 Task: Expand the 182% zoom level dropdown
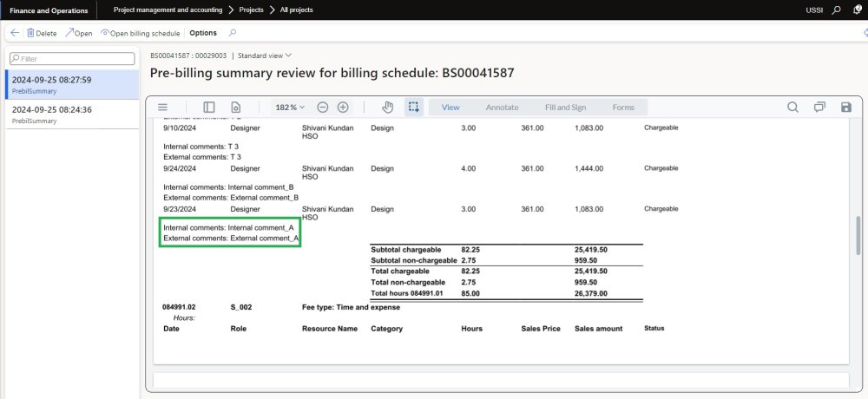coord(291,107)
